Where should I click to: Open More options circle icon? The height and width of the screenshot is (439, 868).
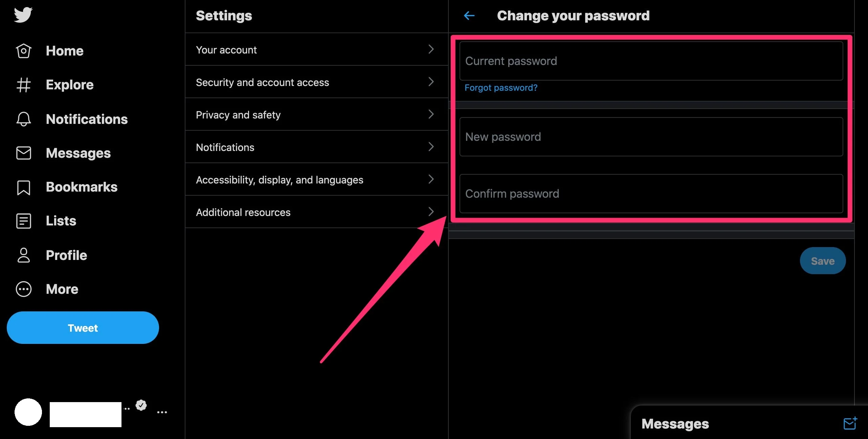coord(24,289)
